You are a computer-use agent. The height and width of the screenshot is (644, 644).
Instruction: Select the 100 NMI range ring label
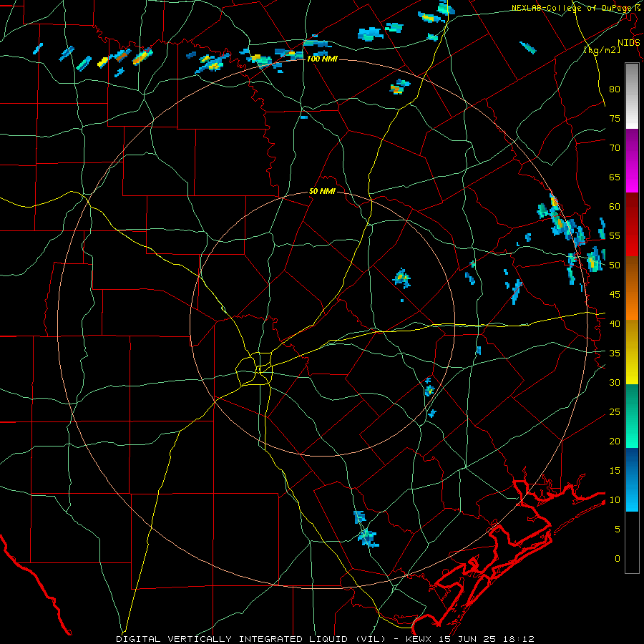[322, 59]
